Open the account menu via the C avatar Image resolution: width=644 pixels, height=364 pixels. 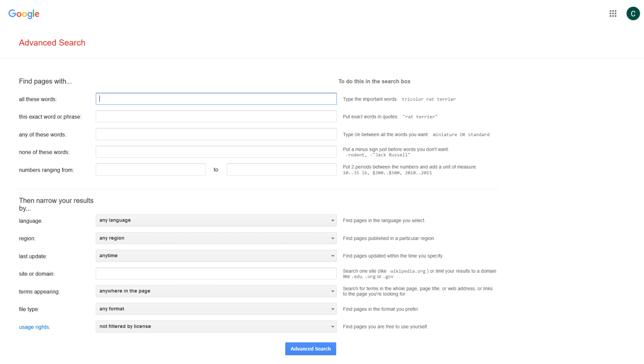click(633, 13)
